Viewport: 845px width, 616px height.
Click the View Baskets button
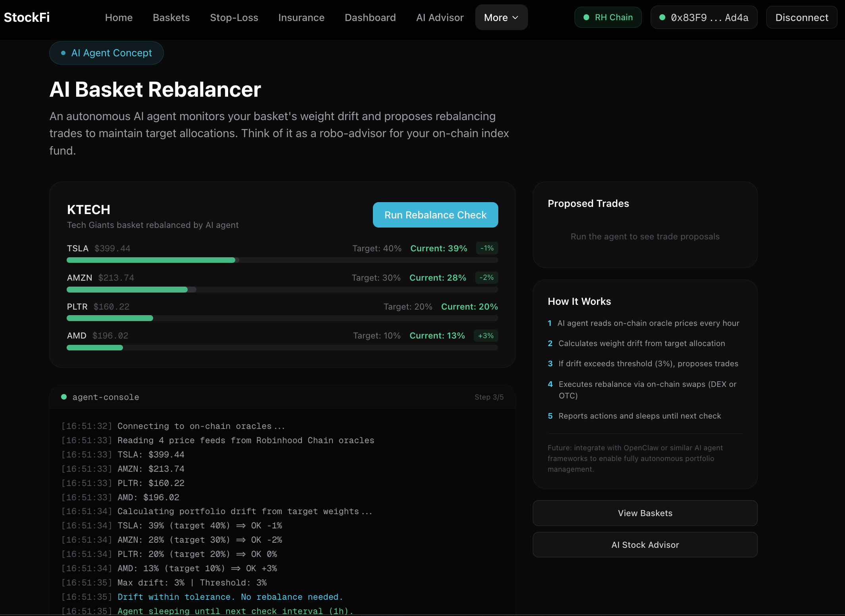(645, 513)
